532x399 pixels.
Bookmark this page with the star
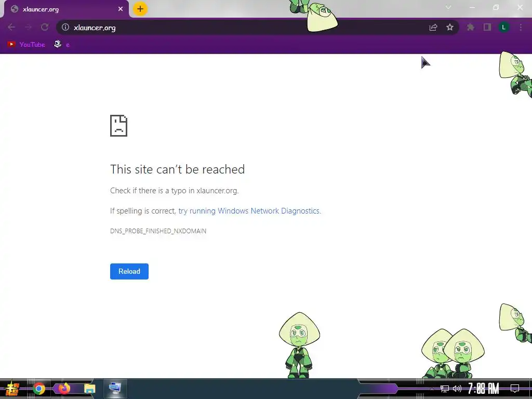pos(450,27)
